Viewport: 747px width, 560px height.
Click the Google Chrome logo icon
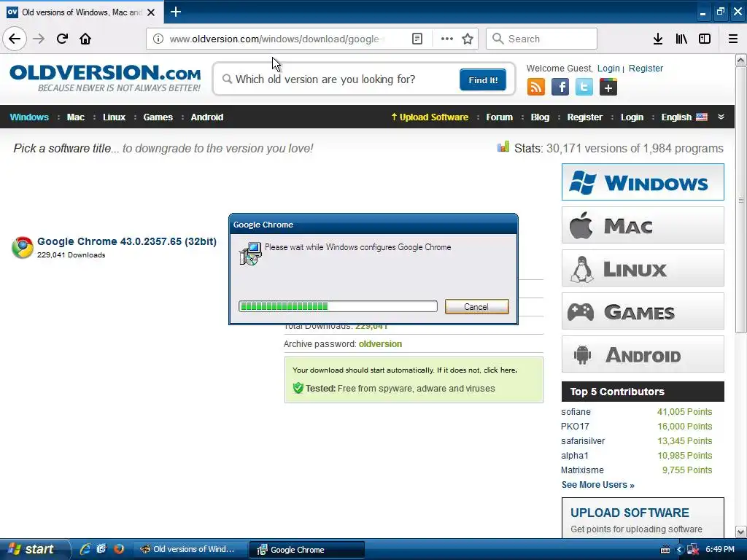pyautogui.click(x=23, y=248)
